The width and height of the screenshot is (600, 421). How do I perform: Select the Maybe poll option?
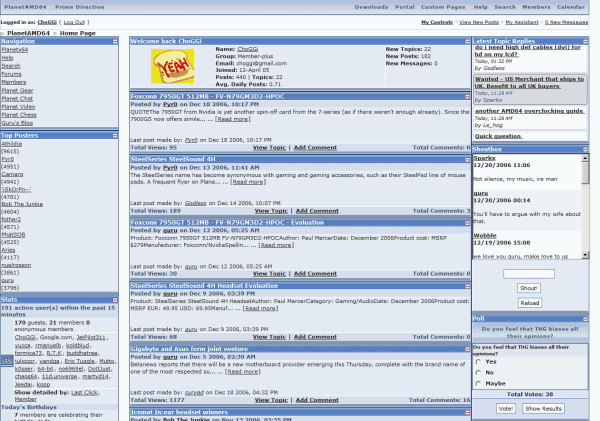pyautogui.click(x=478, y=383)
